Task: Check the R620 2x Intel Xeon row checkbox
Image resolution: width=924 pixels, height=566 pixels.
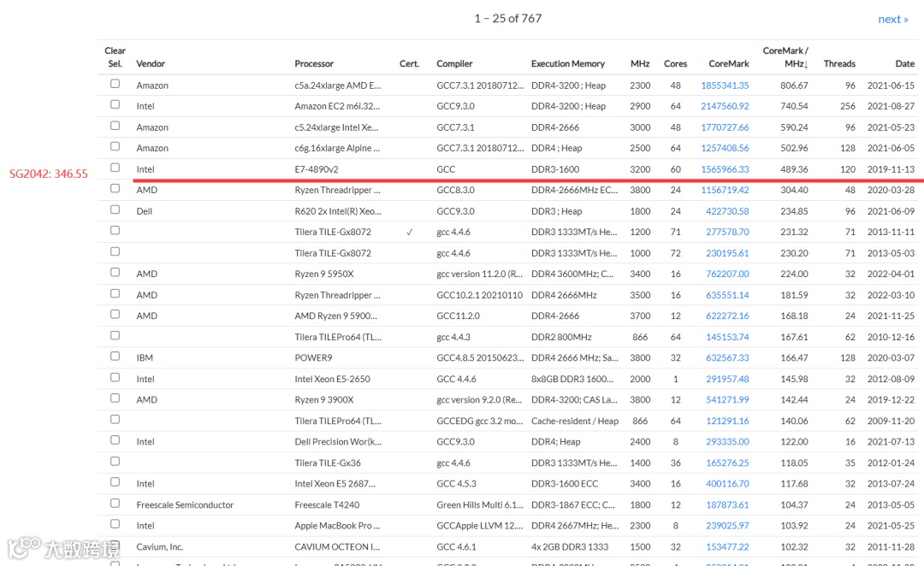Action: pos(115,209)
